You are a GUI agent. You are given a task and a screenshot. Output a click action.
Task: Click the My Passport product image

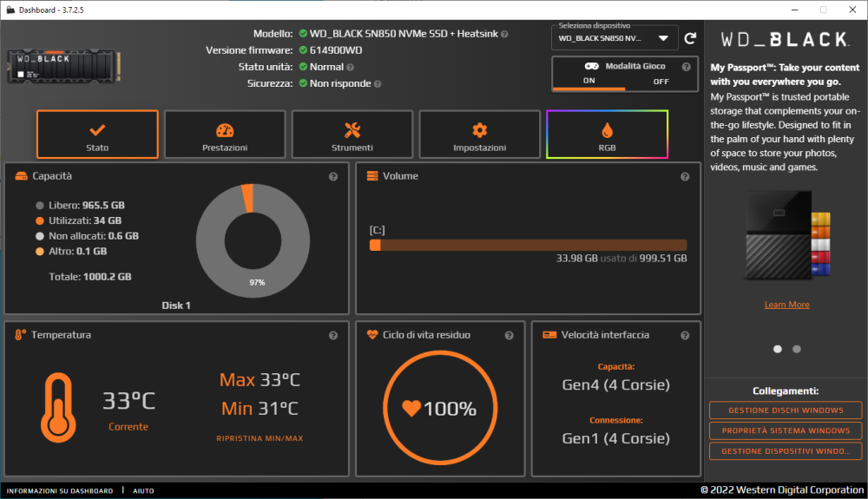(786, 235)
